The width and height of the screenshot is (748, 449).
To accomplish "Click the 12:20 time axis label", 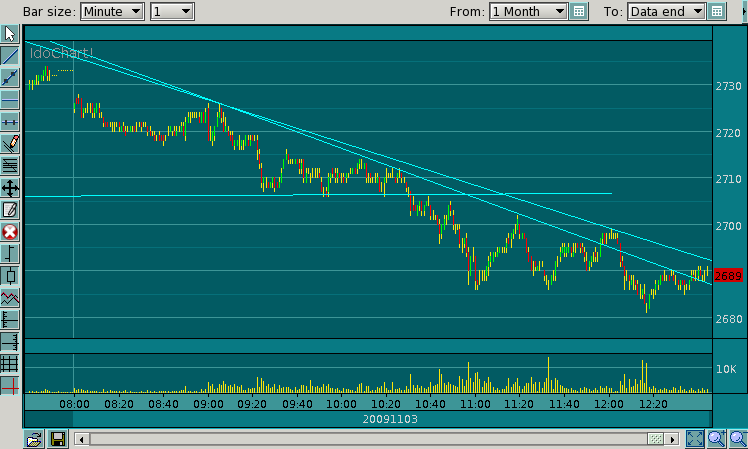I will pos(653,404).
